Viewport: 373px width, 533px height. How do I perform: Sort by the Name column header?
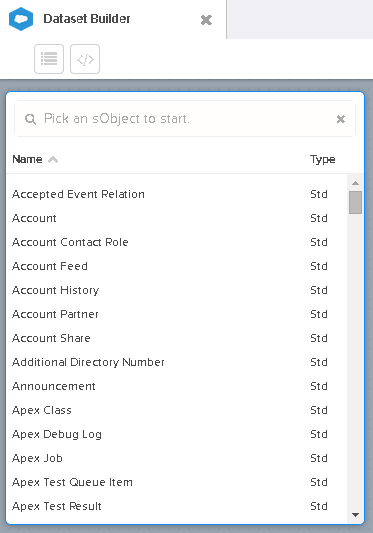(x=27, y=159)
